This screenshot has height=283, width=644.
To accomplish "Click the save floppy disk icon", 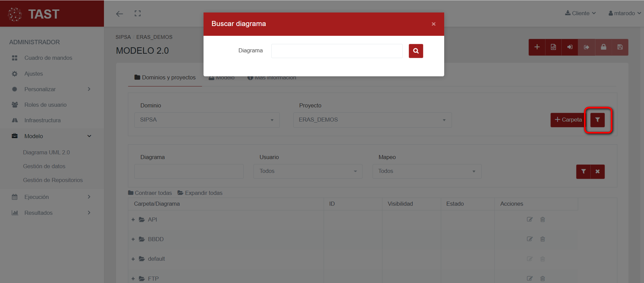I will point(620,47).
